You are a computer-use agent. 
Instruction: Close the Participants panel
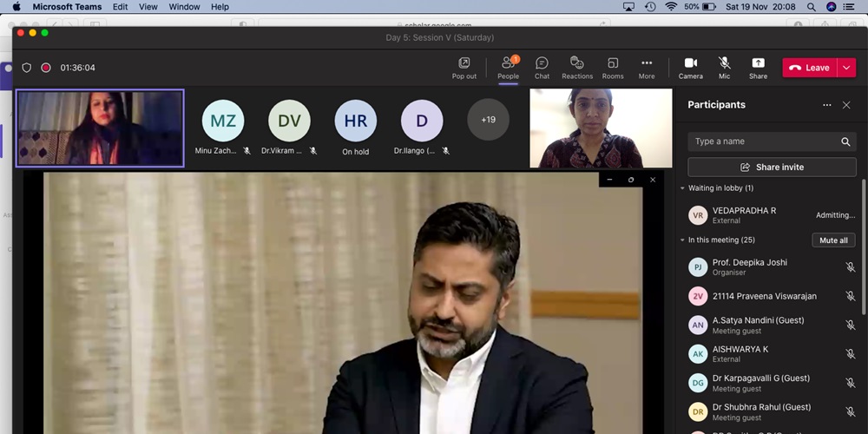[x=846, y=105]
